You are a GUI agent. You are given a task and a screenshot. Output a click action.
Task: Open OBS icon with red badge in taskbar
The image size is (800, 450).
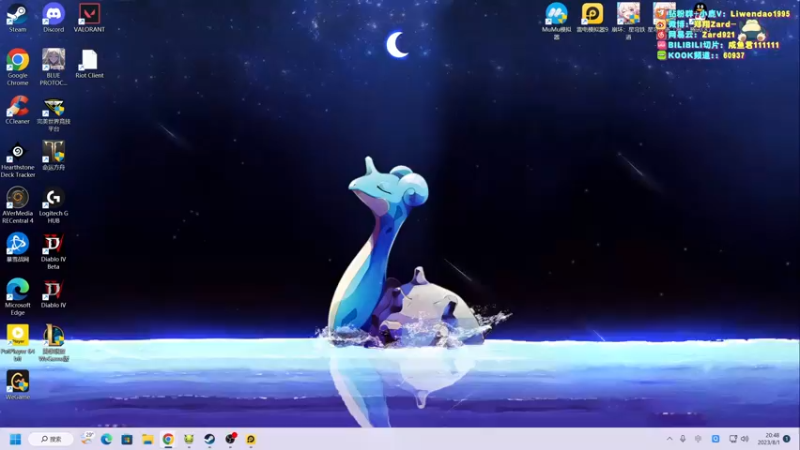(x=230, y=439)
